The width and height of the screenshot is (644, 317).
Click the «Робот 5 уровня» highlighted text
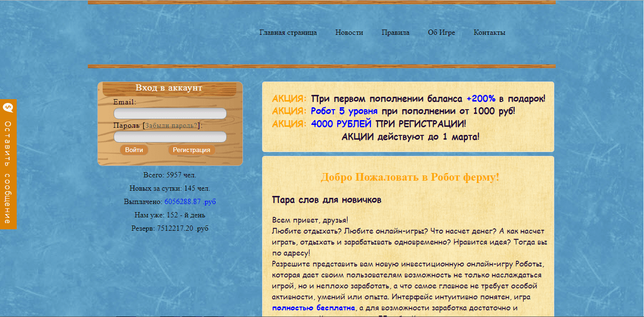346,111
